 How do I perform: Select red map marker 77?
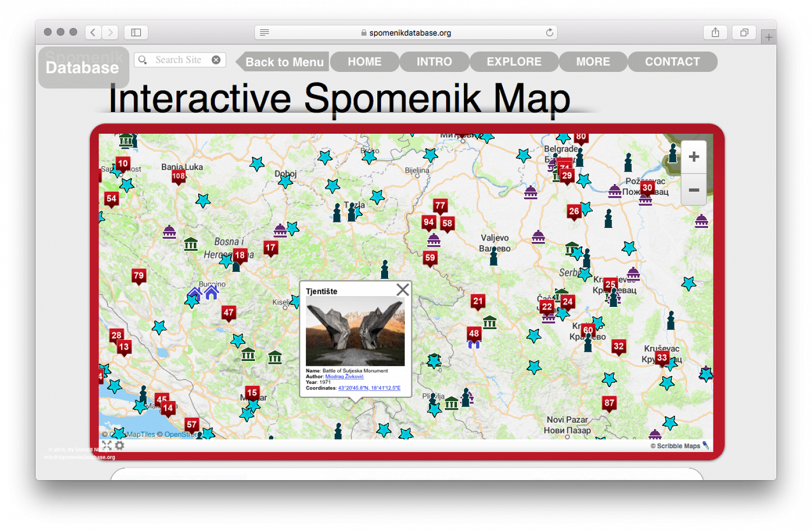440,207
